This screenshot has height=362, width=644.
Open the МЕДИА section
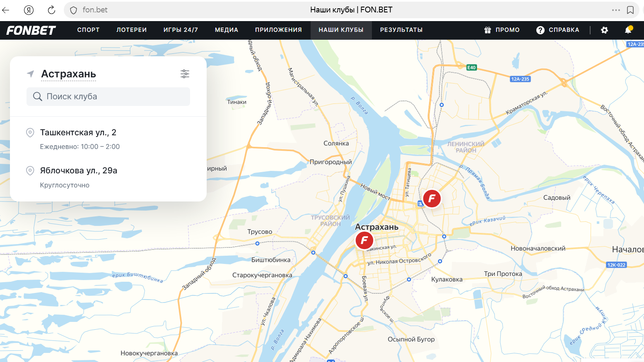tap(227, 30)
